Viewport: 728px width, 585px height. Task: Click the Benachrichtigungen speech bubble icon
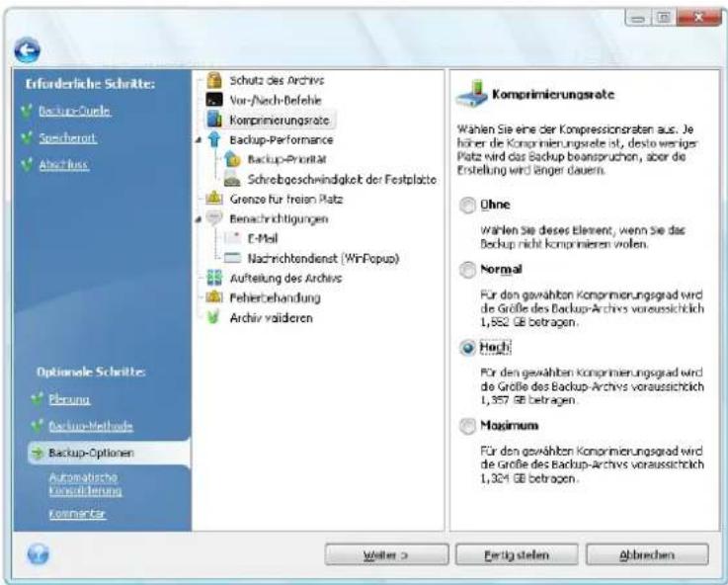[214, 218]
